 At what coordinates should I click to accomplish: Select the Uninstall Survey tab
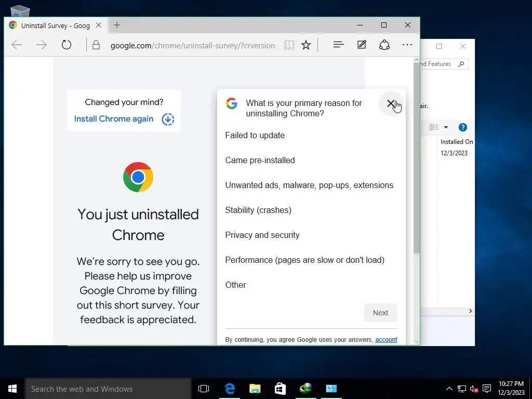[x=56, y=25]
